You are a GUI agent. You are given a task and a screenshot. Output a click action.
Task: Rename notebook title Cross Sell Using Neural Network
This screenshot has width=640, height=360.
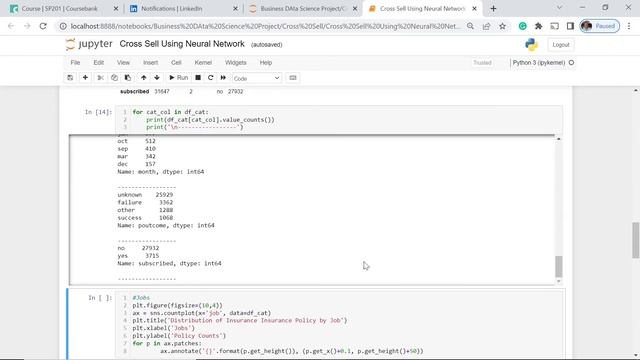(x=182, y=44)
